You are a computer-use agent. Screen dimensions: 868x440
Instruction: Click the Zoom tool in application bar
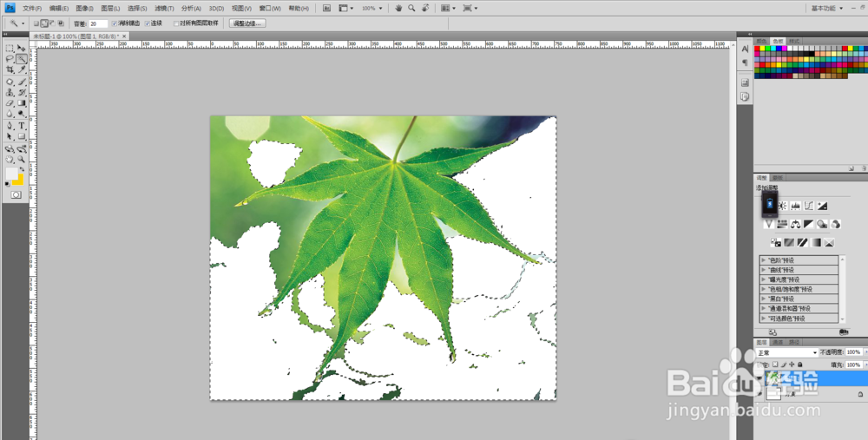pos(411,9)
